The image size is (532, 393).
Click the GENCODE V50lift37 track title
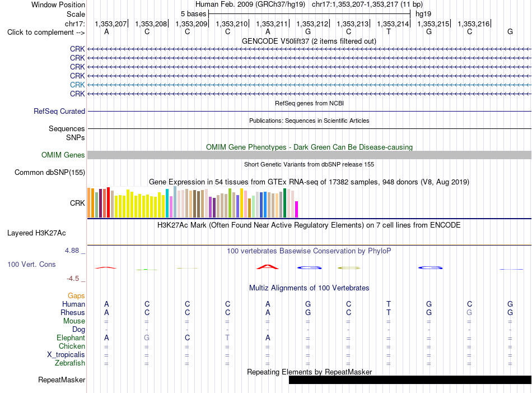click(x=309, y=41)
